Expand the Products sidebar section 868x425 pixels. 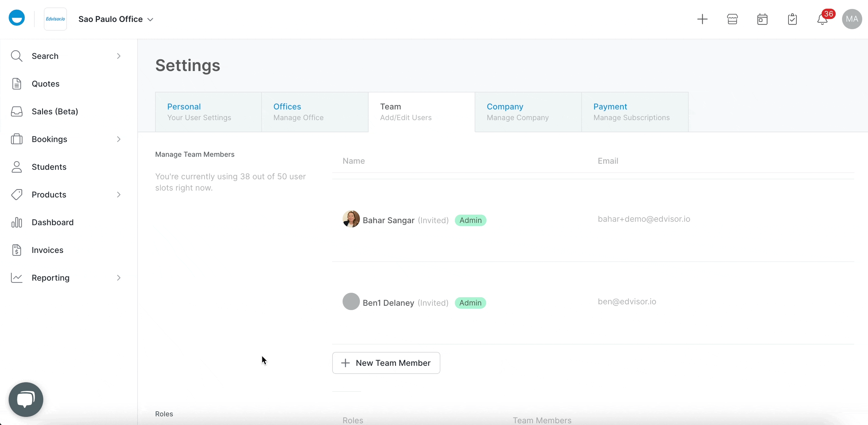[x=118, y=195]
